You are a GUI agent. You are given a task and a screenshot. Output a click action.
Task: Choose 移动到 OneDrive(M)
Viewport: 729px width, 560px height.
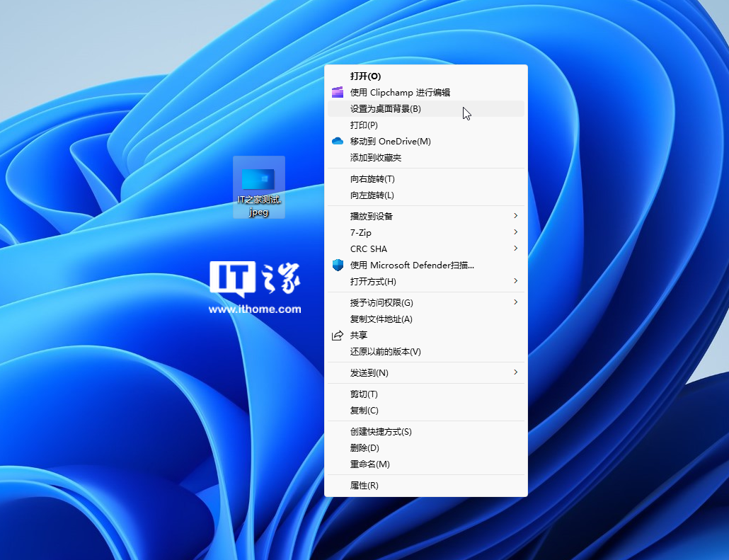(426, 142)
